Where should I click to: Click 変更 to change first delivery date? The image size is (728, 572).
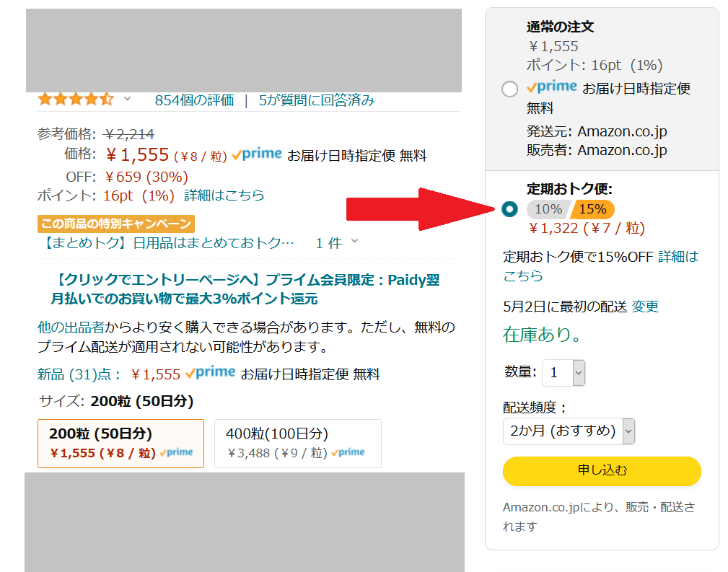click(x=645, y=307)
